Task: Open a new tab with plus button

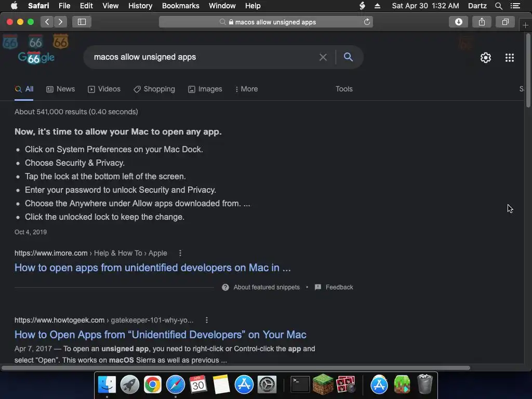Action: coord(526,25)
